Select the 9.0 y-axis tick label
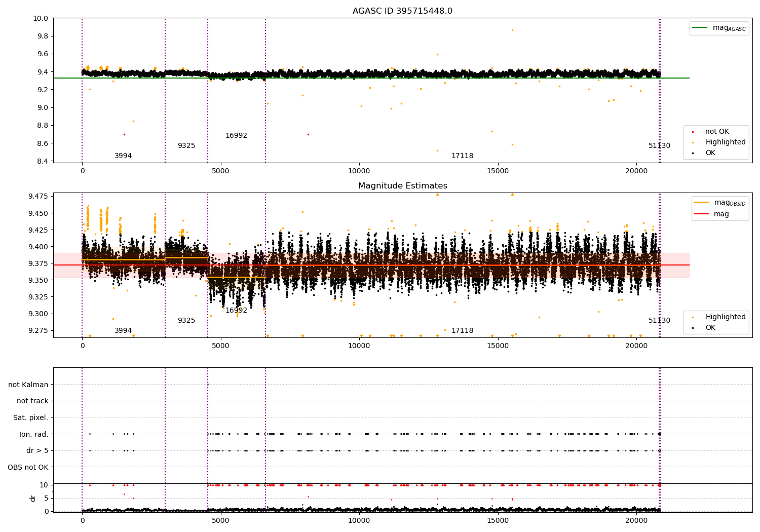760x532 pixels. coord(42,107)
